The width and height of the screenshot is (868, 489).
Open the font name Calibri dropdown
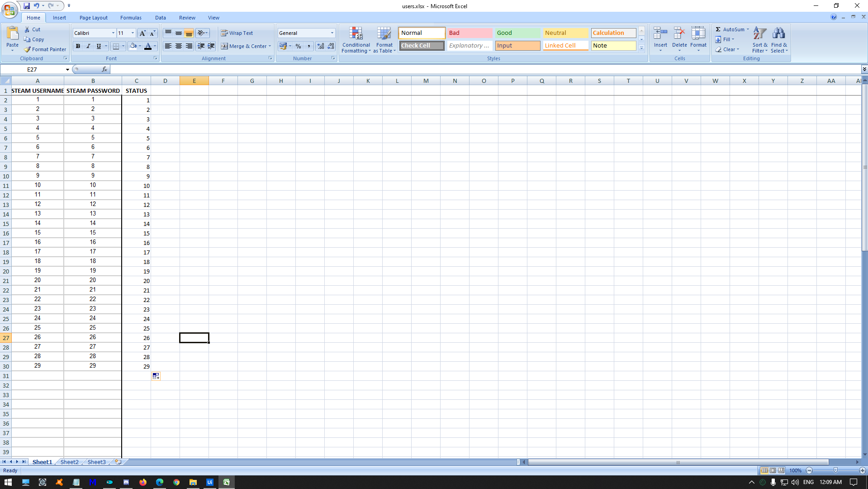(x=113, y=33)
